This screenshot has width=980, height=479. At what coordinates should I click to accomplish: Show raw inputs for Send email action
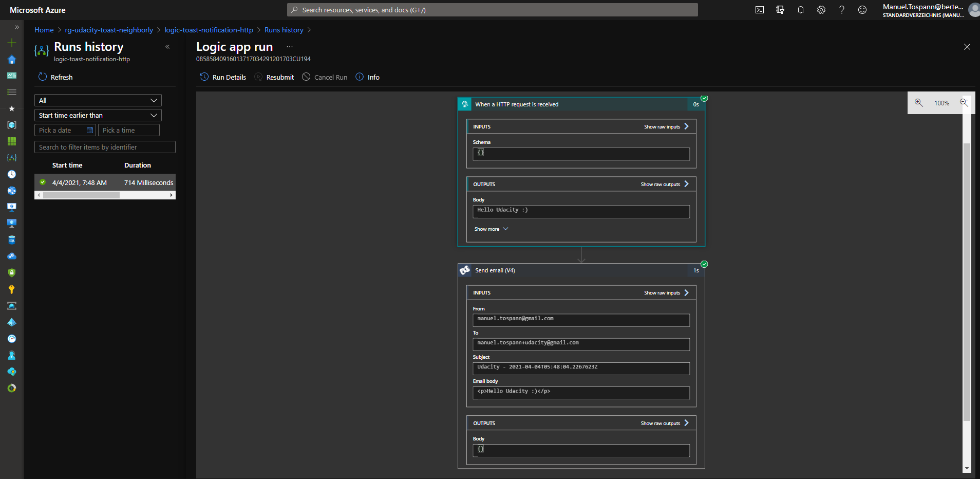point(666,293)
